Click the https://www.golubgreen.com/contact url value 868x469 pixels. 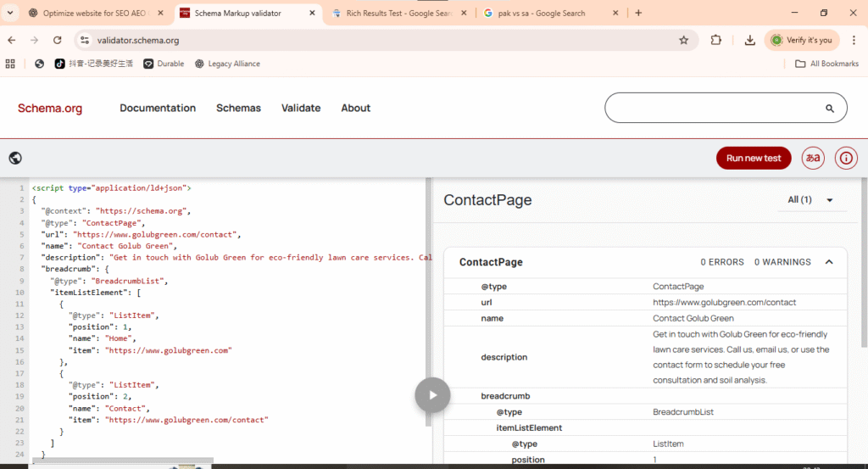(x=724, y=302)
